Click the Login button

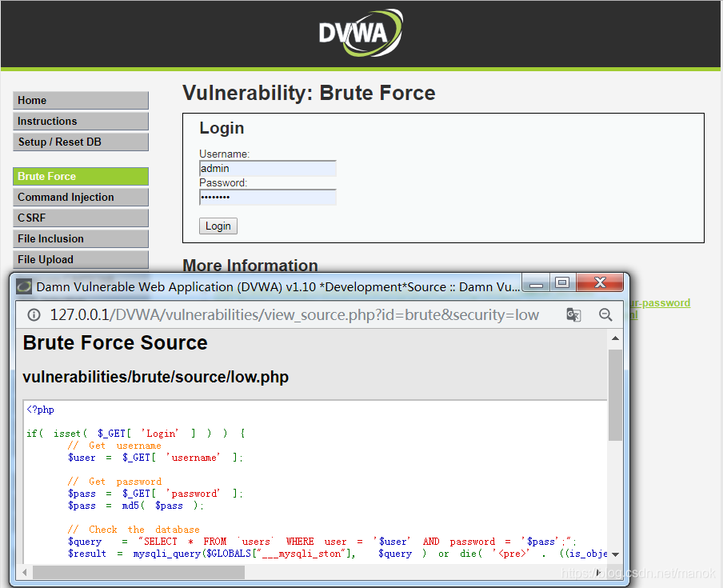(x=218, y=226)
